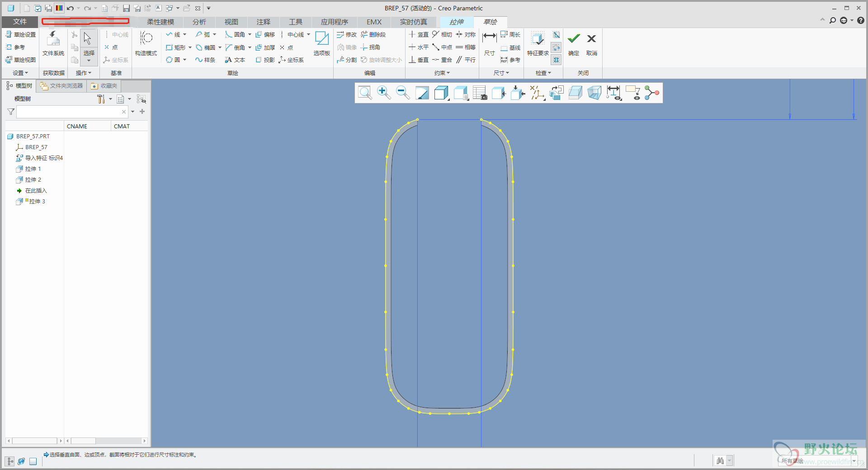Select the Circle (圆) sketch tool
The height and width of the screenshot is (470, 868).
coord(173,60)
